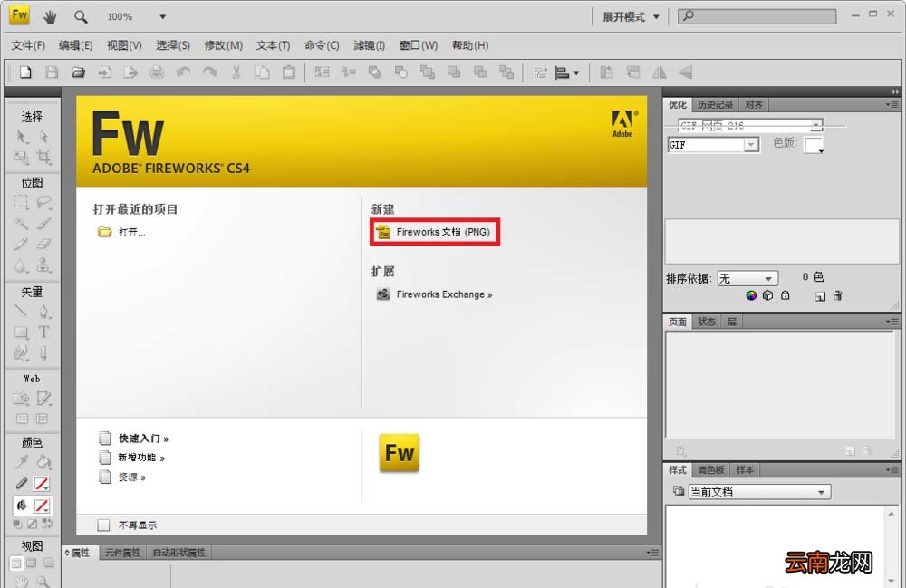Click the yellow Fw icon in the welcome screen
This screenshot has height=588, width=906.
pyautogui.click(x=400, y=453)
